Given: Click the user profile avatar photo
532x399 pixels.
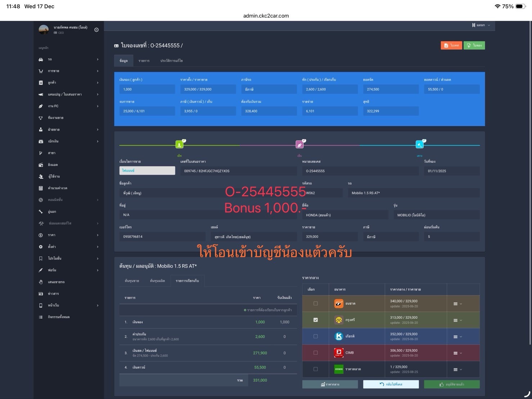Looking at the screenshot, I should pyautogui.click(x=44, y=30).
